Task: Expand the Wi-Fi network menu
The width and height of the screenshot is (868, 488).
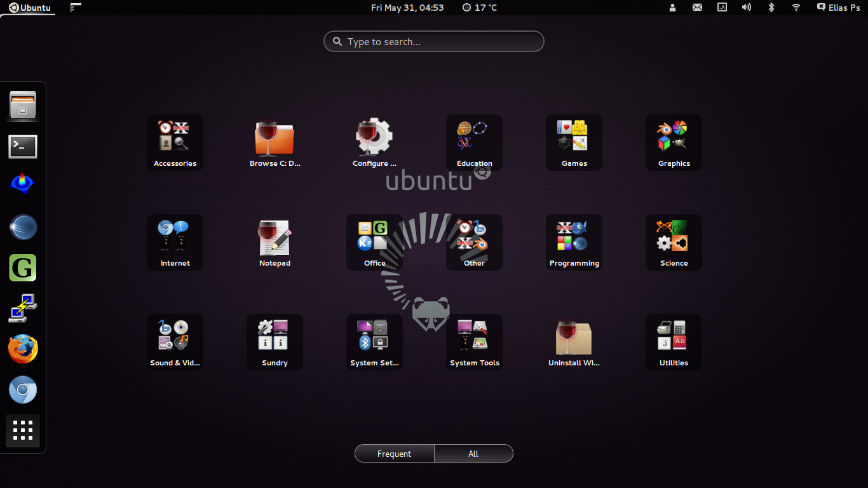Action: point(796,8)
